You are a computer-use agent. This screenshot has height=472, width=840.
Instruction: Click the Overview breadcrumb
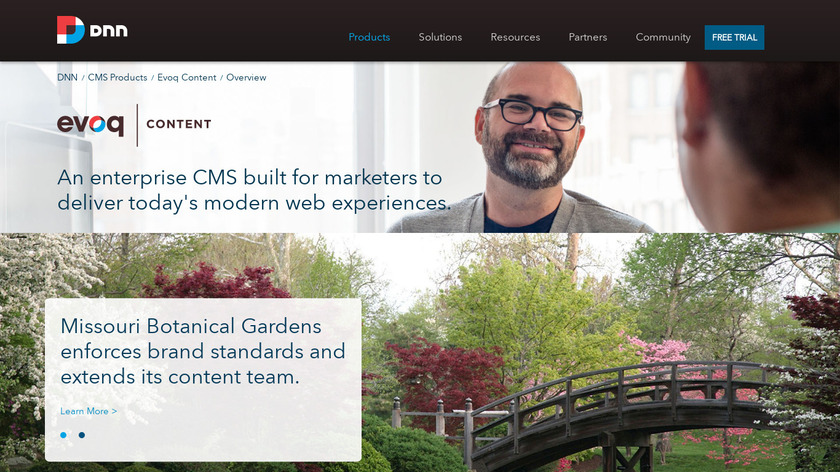click(246, 77)
